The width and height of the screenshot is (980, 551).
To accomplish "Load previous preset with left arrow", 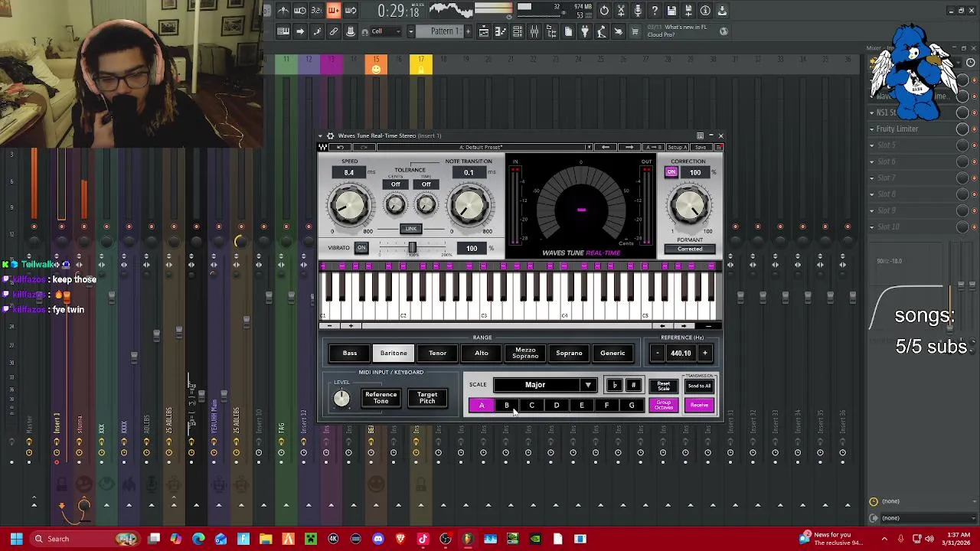I will pos(606,147).
